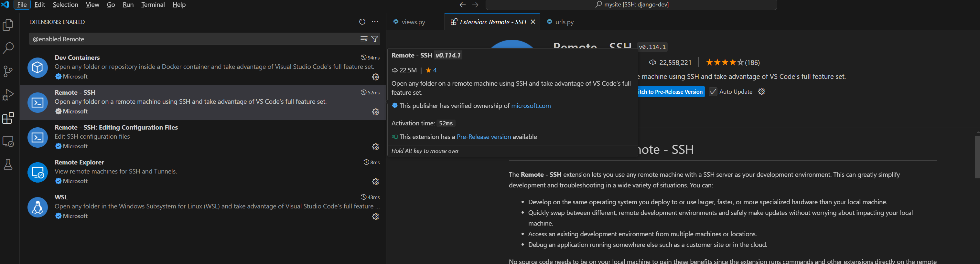The height and width of the screenshot is (264, 980).
Task: Open the Edit menu
Action: point(39,5)
